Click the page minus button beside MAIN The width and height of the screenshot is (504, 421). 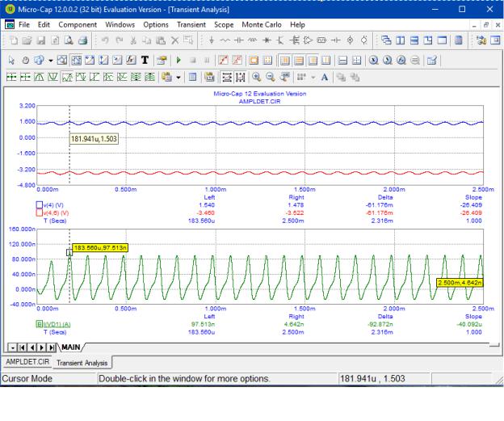click(12, 347)
